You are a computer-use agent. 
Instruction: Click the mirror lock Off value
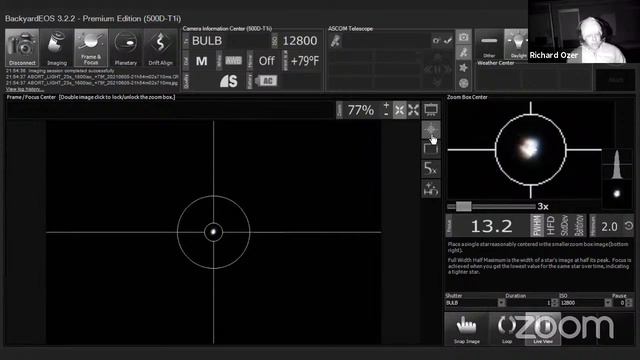tap(267, 61)
